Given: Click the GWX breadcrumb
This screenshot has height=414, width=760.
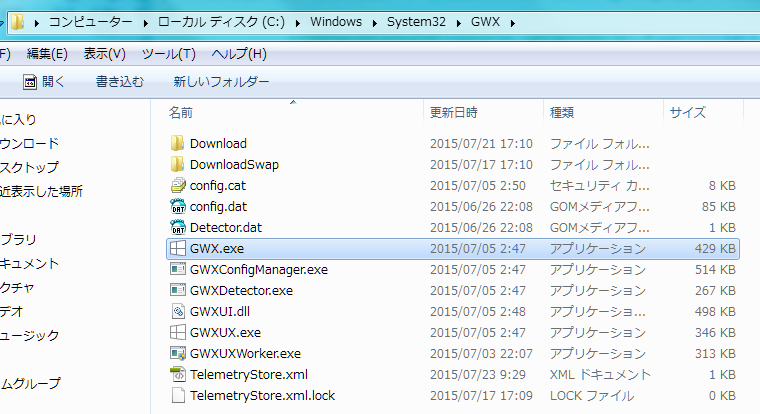Looking at the screenshot, I should click(485, 22).
